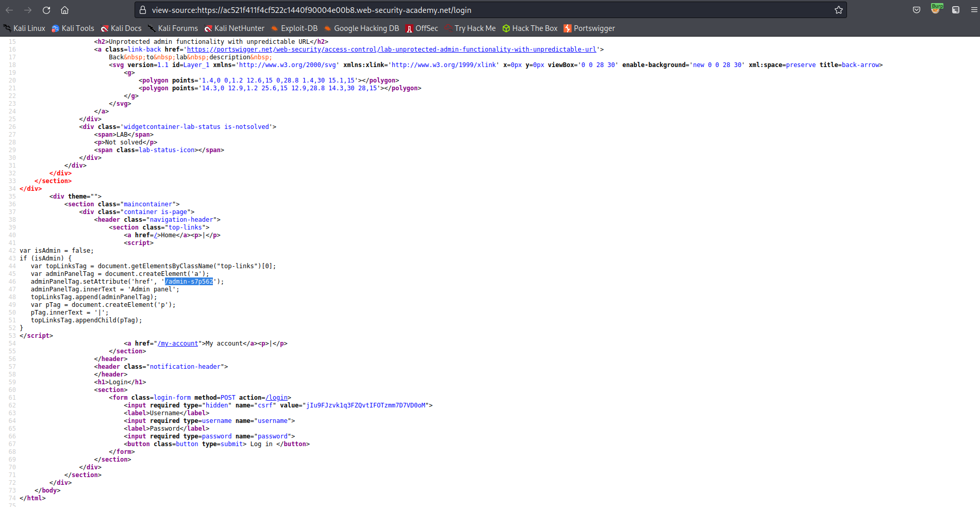Click the 'lab-status-icon' class value
Viewport: 980px width, 507px height.
pyautogui.click(x=167, y=150)
